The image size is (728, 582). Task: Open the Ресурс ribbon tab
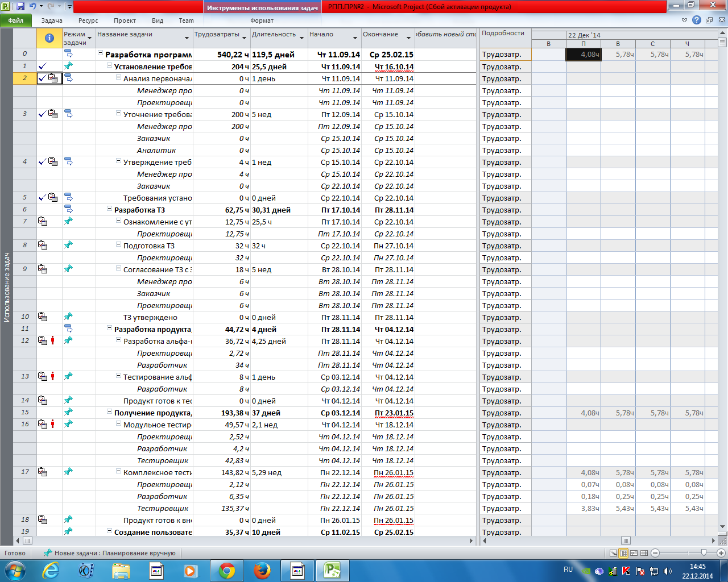coord(88,20)
